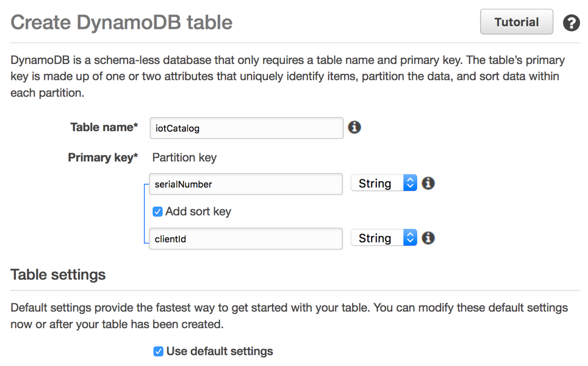Focus the clientId sort key field
Viewport: 588px width, 366px height.
246,239
